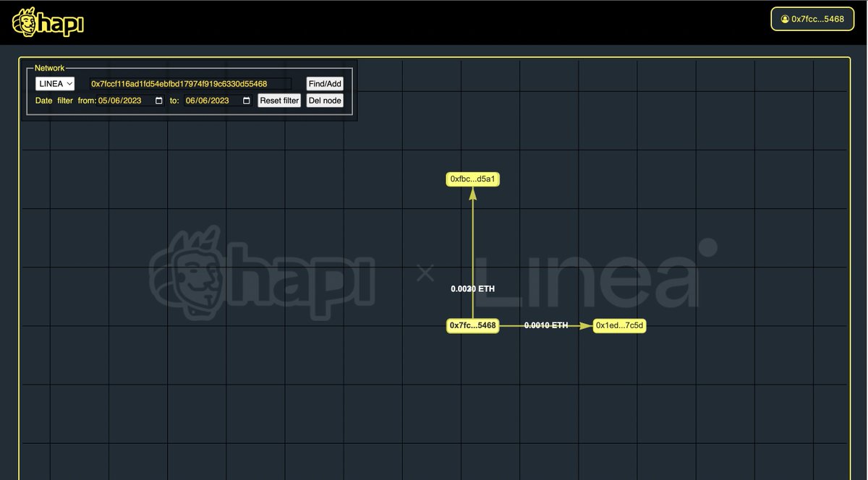Viewport: 868px width, 480px height.
Task: Click the Reset filter button
Action: tap(279, 100)
